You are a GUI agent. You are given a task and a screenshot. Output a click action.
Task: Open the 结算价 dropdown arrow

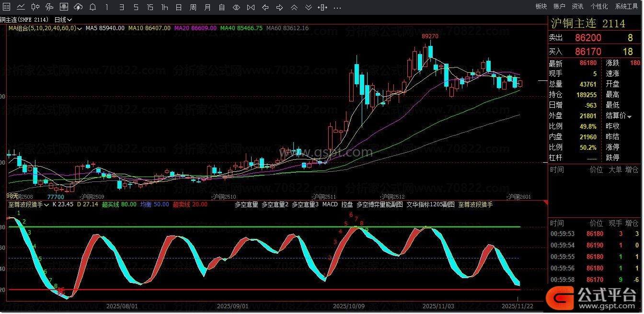629,116
